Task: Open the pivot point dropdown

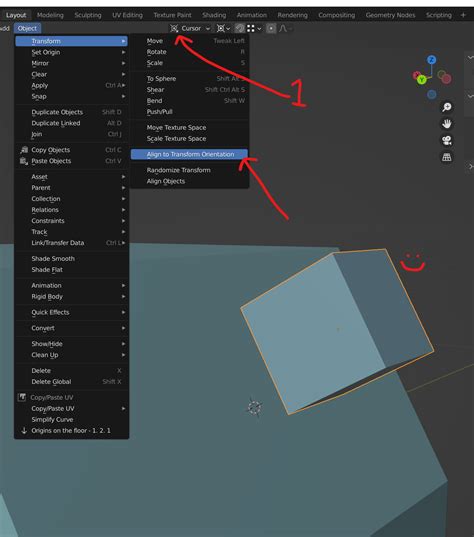Action: point(224,28)
